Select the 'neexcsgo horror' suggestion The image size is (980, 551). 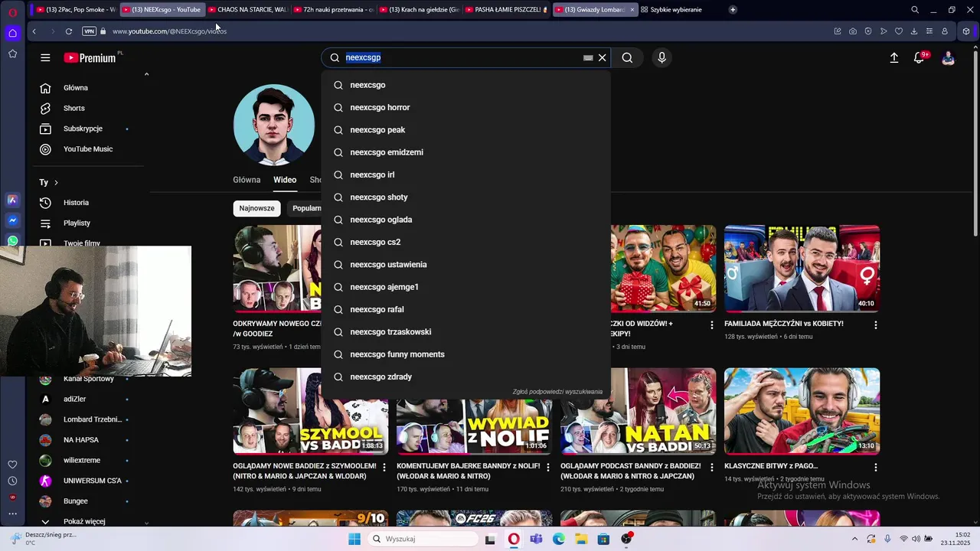coord(465,107)
